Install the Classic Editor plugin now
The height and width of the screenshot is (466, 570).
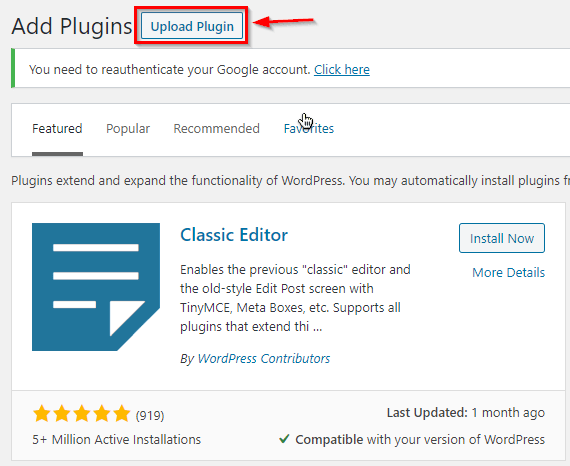502,238
